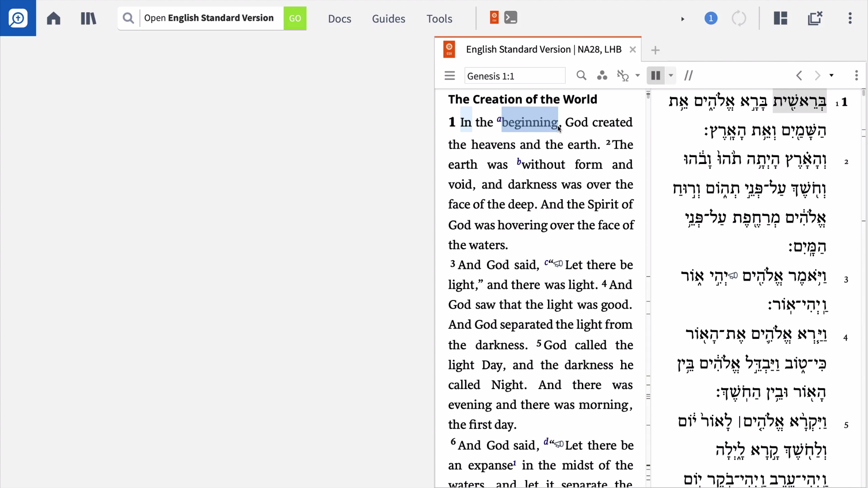The image size is (868, 488).
Task: Click the Hebrew column scrollbar thumb at top
Action: tap(863, 93)
